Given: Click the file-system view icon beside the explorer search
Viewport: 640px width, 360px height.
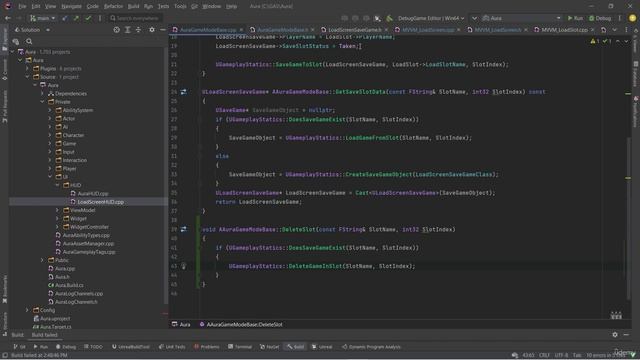Looking at the screenshot, I should [x=16, y=41].
